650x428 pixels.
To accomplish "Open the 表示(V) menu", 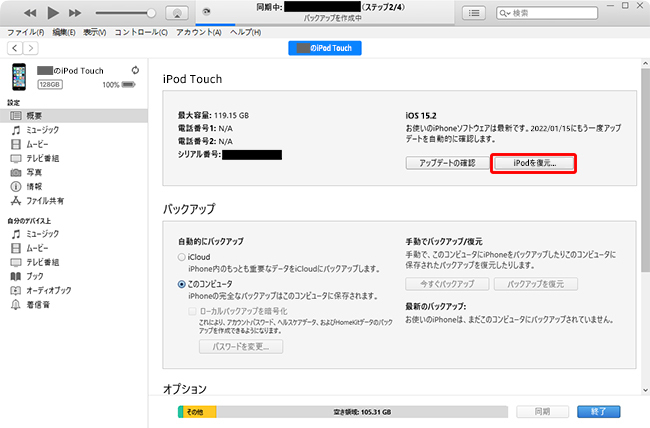I will tap(95, 32).
